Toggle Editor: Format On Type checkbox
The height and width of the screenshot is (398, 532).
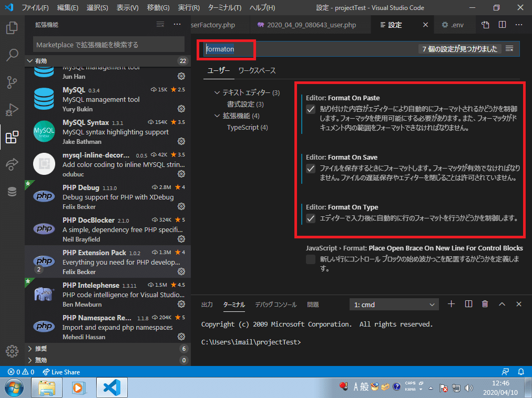click(311, 218)
